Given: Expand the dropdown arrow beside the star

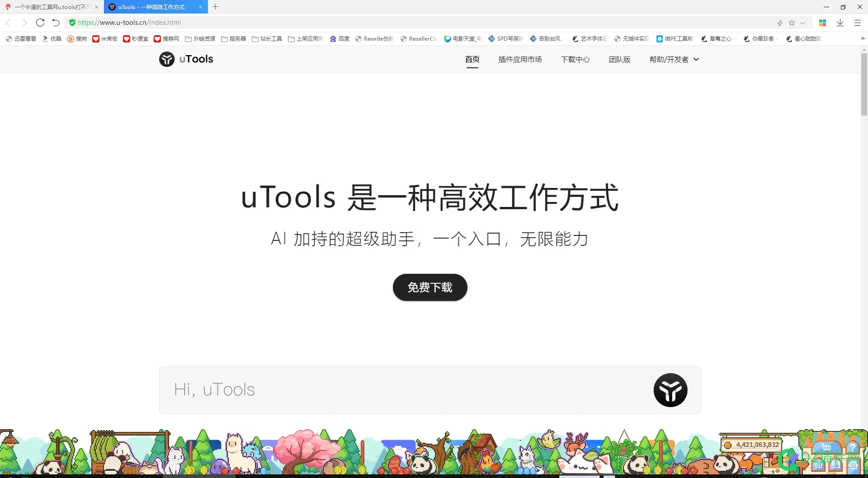Looking at the screenshot, I should 802,23.
